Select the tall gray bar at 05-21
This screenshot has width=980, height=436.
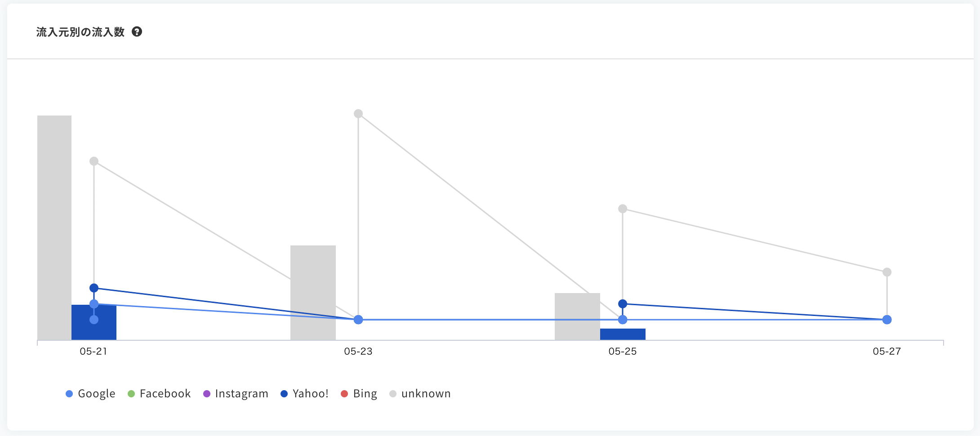[x=54, y=227]
